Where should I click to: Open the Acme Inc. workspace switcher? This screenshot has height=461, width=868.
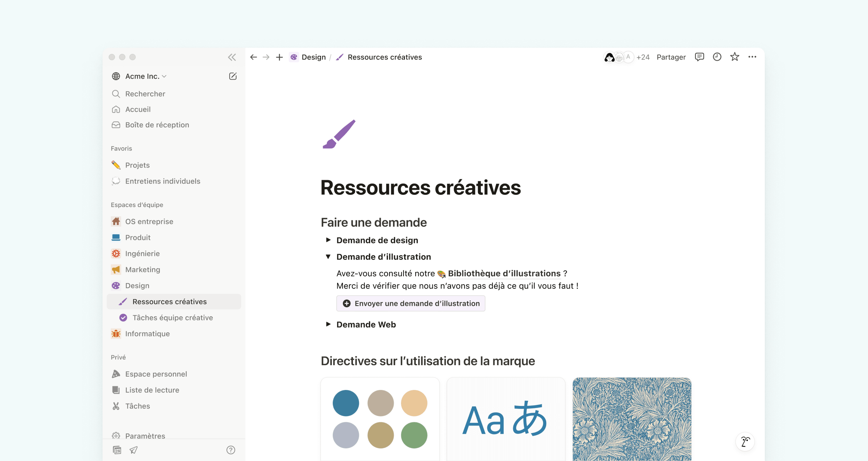pos(139,76)
